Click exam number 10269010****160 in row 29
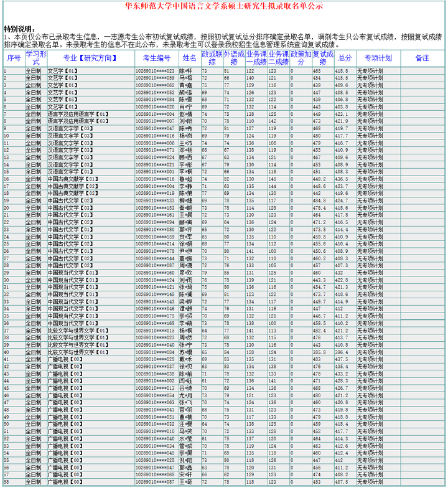 pyautogui.click(x=155, y=273)
